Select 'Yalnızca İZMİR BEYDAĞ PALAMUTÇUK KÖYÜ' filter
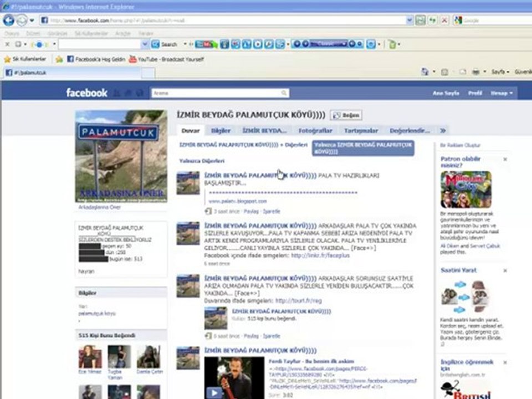 pyautogui.click(x=363, y=149)
